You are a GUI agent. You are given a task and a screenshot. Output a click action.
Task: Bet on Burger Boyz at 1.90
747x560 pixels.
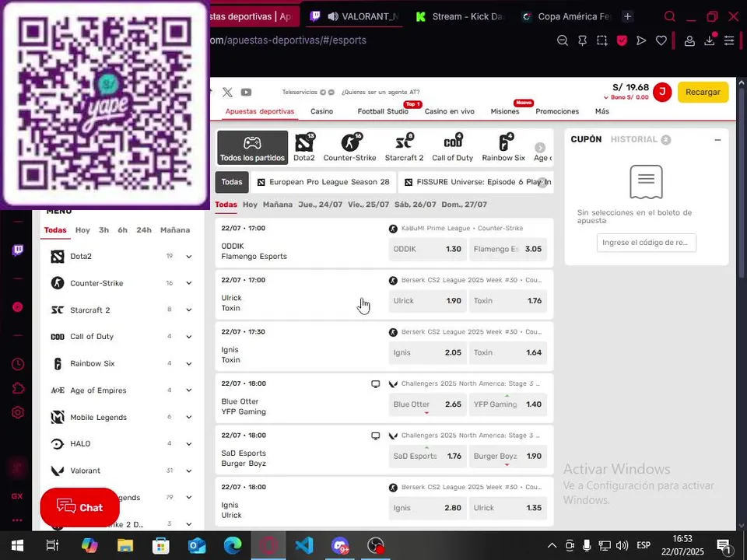click(x=507, y=457)
